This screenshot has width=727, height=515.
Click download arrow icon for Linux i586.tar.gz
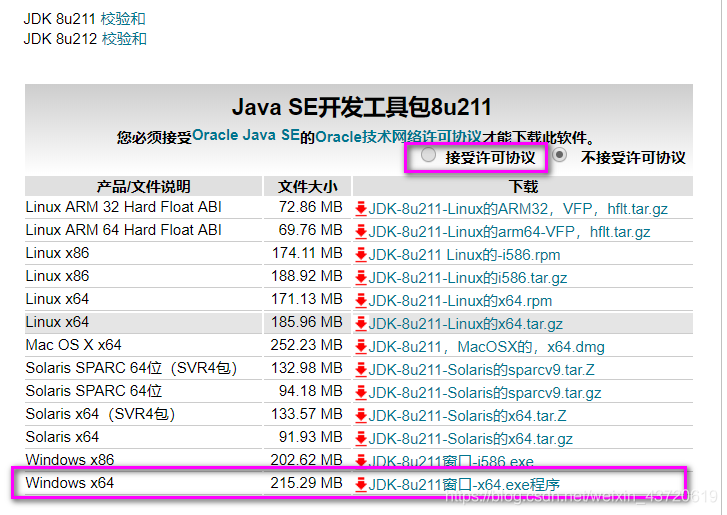361,278
